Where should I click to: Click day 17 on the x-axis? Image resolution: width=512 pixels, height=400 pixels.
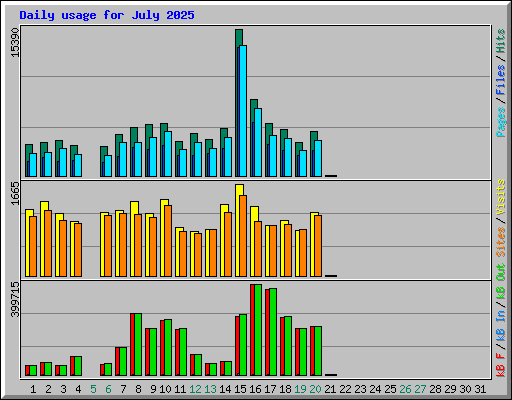270,389
